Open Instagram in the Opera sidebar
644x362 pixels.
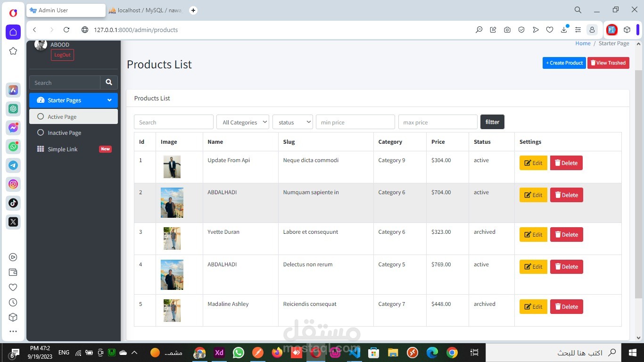pos(13,184)
